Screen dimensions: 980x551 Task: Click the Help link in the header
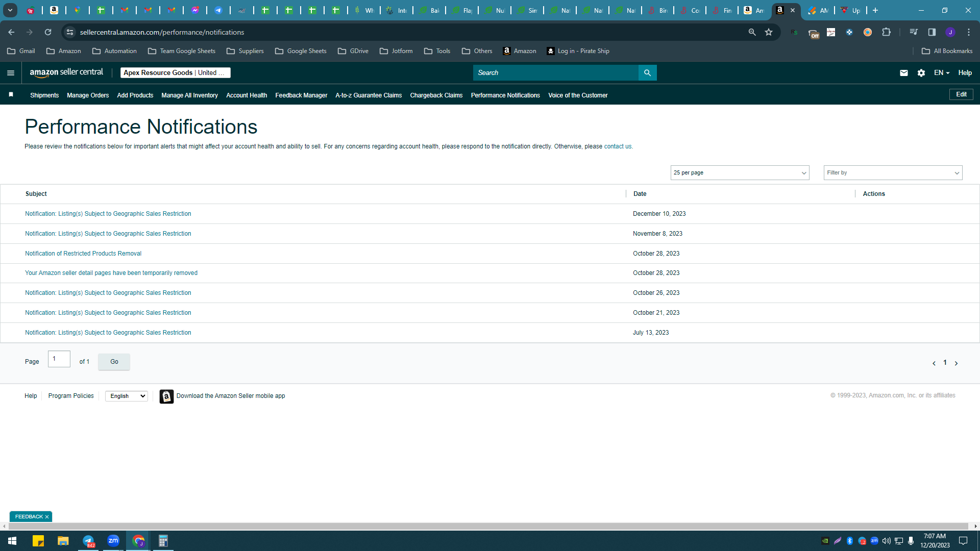click(965, 73)
